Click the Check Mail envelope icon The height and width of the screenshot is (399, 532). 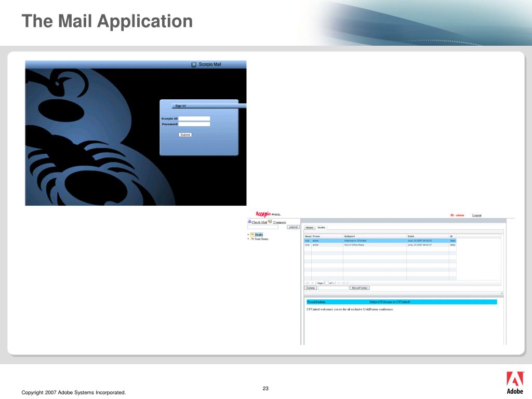pos(249,221)
